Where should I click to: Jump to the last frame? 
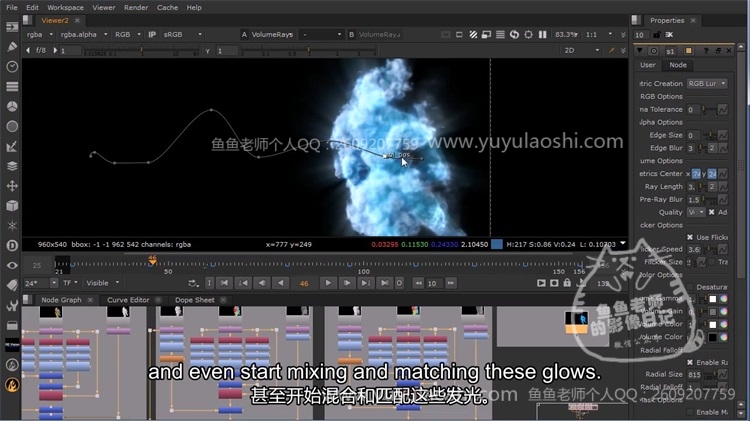coord(384,283)
